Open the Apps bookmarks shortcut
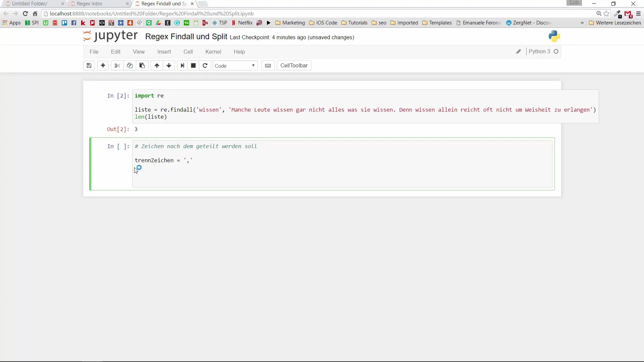 [12, 23]
